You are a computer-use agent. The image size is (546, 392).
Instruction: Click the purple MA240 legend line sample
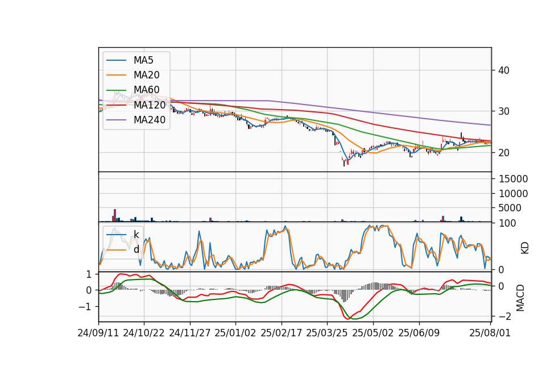click(x=116, y=120)
